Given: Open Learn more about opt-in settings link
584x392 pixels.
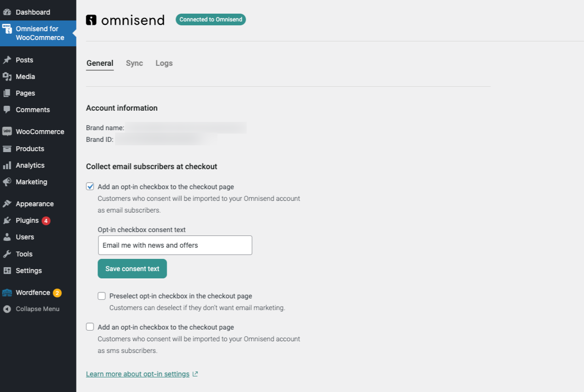Looking at the screenshot, I should tap(137, 374).
